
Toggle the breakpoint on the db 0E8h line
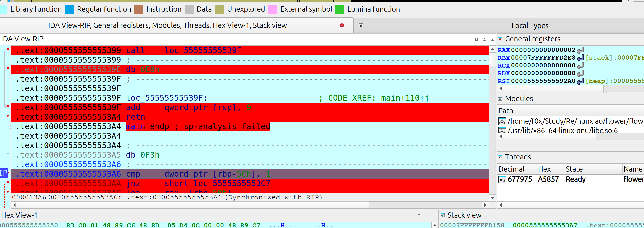[8, 68]
